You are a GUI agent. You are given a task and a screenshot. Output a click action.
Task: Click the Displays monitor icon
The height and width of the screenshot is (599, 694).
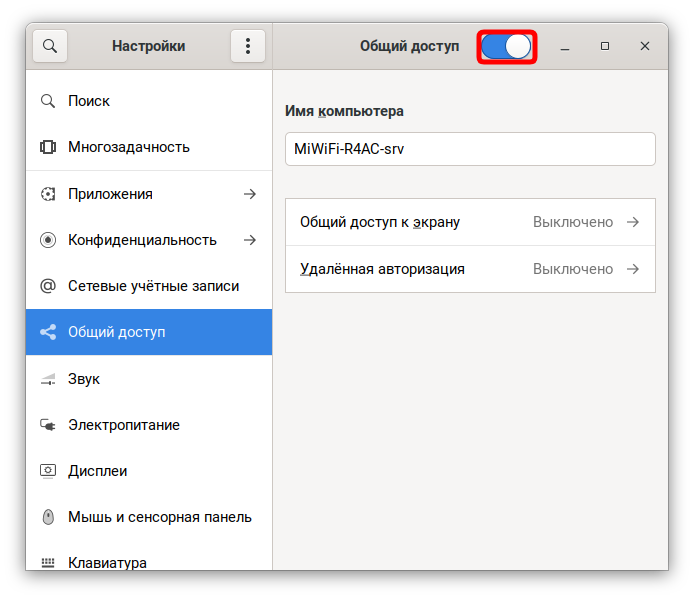[x=47, y=471]
